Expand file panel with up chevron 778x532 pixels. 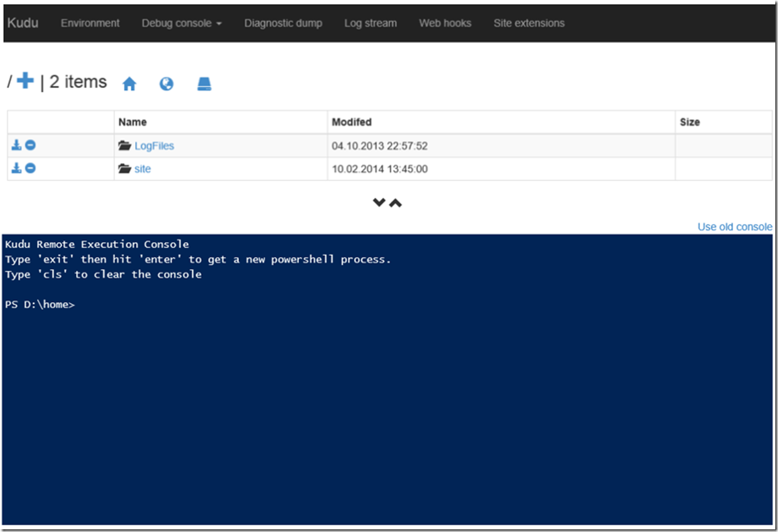(396, 202)
